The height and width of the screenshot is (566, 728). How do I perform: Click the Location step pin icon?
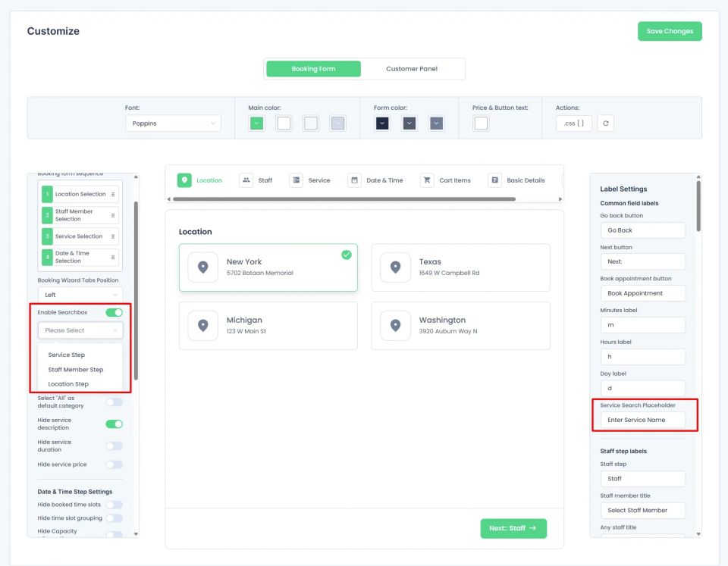tap(184, 180)
